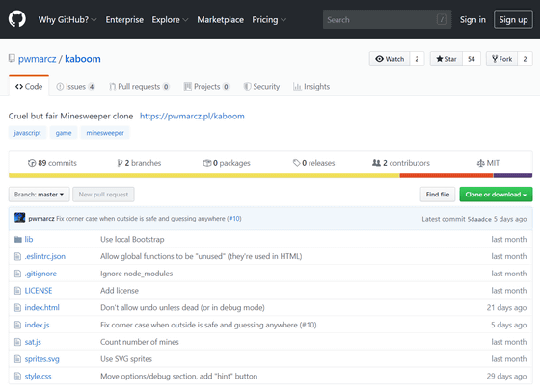Open the index.js file

click(38, 325)
